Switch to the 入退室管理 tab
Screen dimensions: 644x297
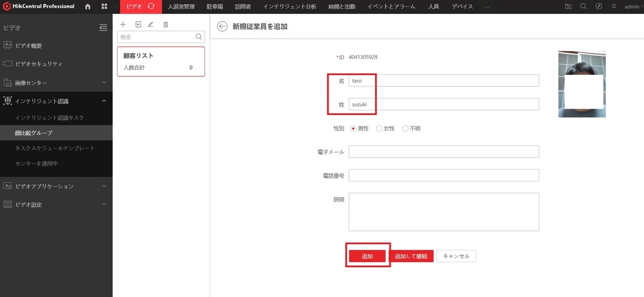click(180, 6)
